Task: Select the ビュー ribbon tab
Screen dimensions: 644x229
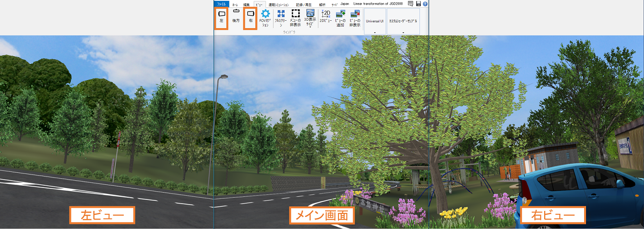Action: [x=260, y=4]
